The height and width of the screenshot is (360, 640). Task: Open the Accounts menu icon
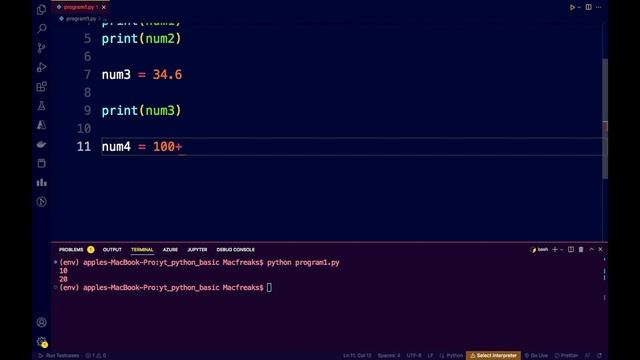point(41,322)
